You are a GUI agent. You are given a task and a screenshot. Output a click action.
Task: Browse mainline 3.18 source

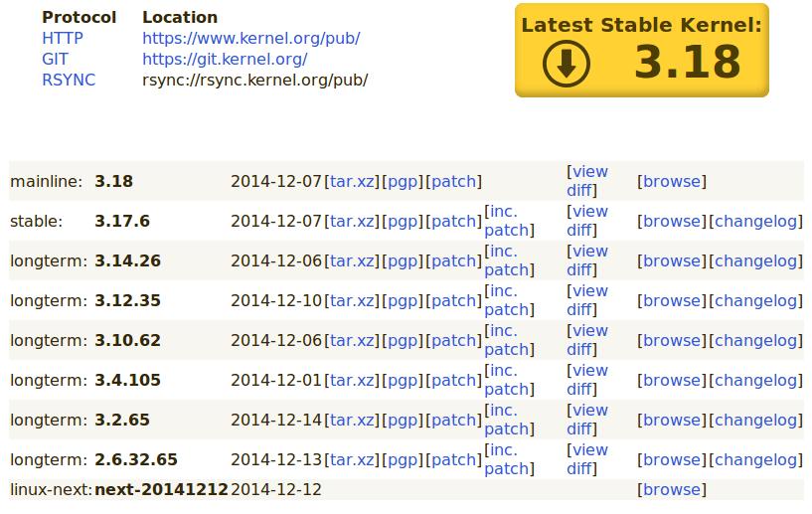coord(672,181)
